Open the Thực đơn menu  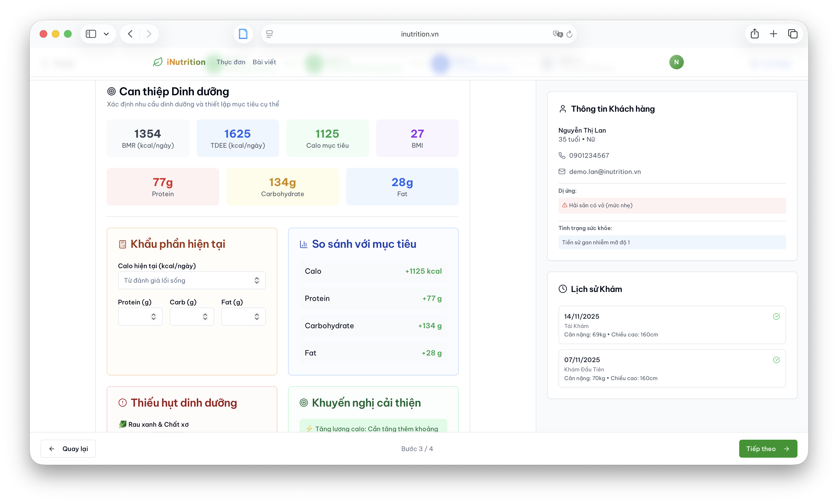click(231, 62)
